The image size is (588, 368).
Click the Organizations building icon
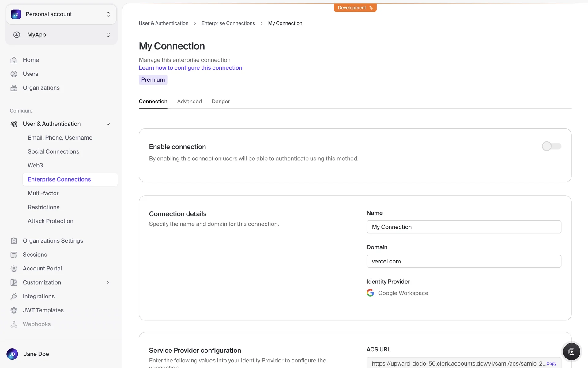point(14,88)
